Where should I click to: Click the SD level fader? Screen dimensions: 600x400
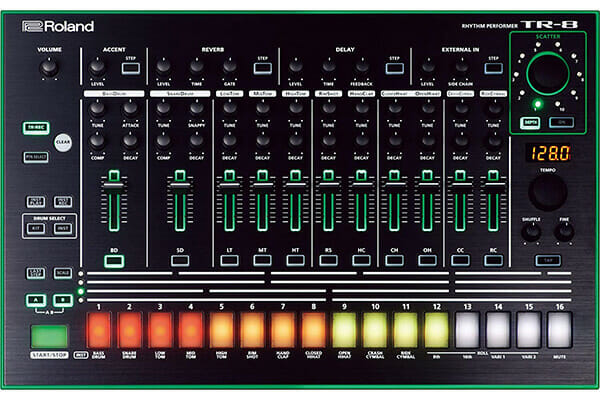pos(180,185)
